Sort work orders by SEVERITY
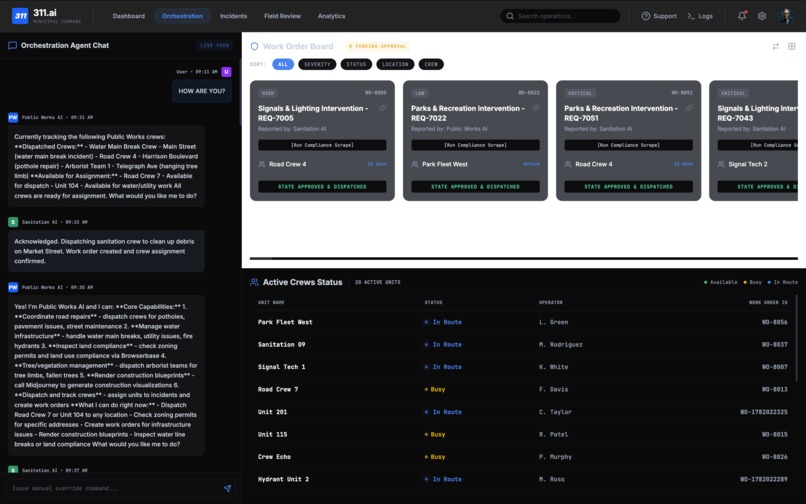Image resolution: width=806 pixels, height=504 pixels. click(x=317, y=64)
